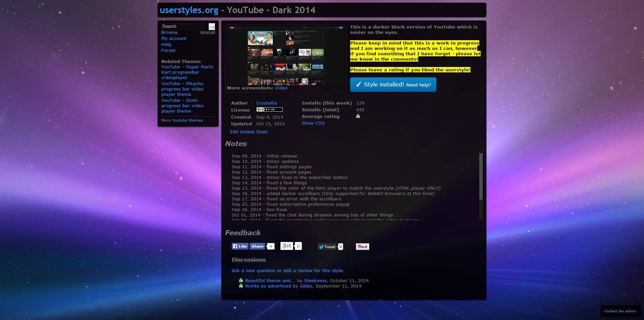Viewport: 644px width, 320px height.
Task: Click the 'Sep 26, 2014 - few fixes' note
Action: pyautogui.click(x=259, y=210)
